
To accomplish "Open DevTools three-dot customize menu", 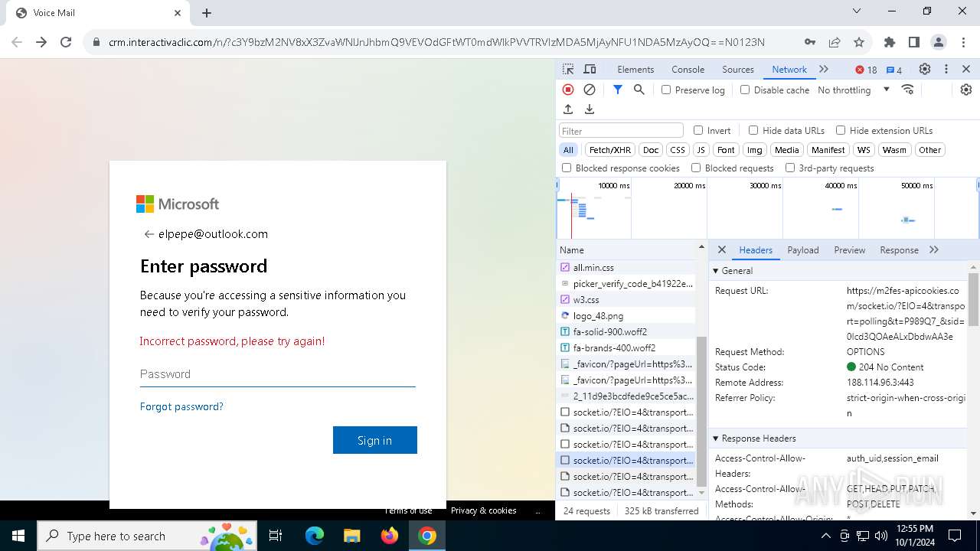I will (x=946, y=69).
